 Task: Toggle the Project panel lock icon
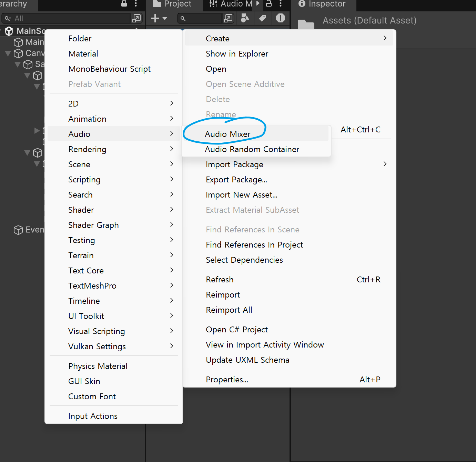pyautogui.click(x=269, y=3)
